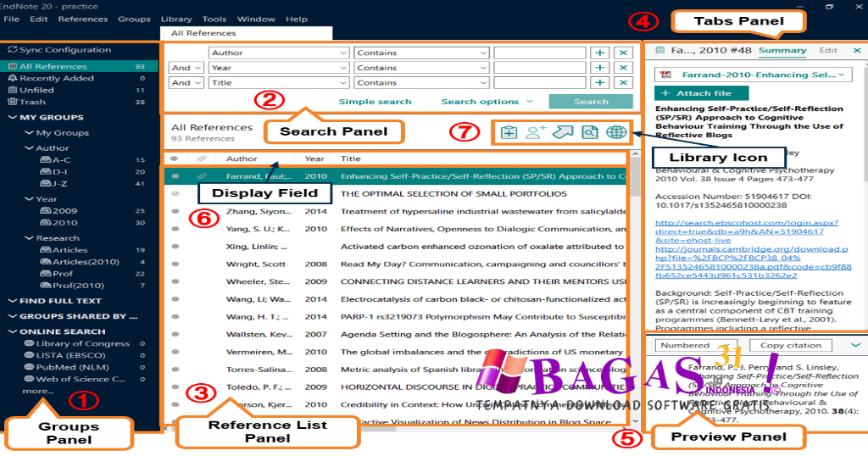Close the reference summary panel
Image resolution: width=868 pixels, height=456 pixels.
point(857,50)
